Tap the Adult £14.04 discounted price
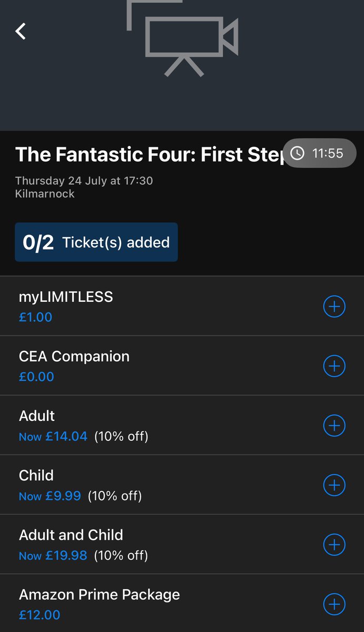The height and width of the screenshot is (632, 364). click(x=66, y=437)
